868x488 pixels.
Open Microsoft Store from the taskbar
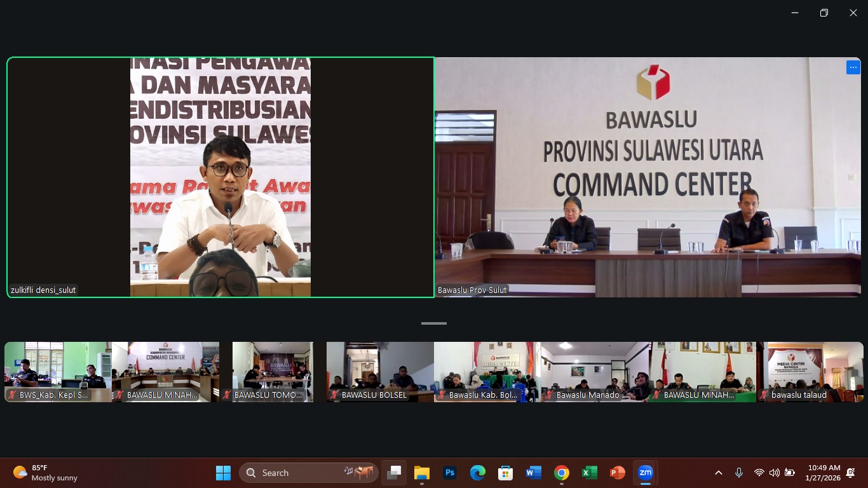[505, 473]
